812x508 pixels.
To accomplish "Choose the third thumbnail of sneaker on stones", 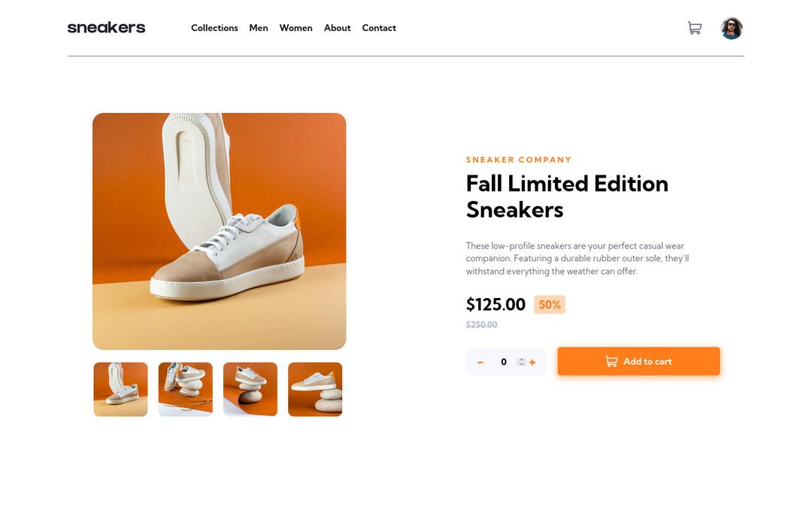I will click(x=250, y=389).
